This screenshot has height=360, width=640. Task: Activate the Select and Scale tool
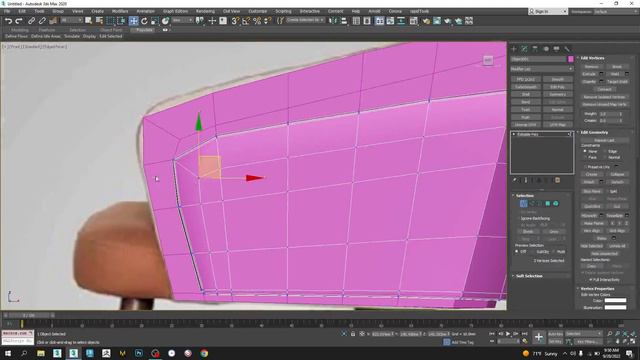click(x=155, y=21)
